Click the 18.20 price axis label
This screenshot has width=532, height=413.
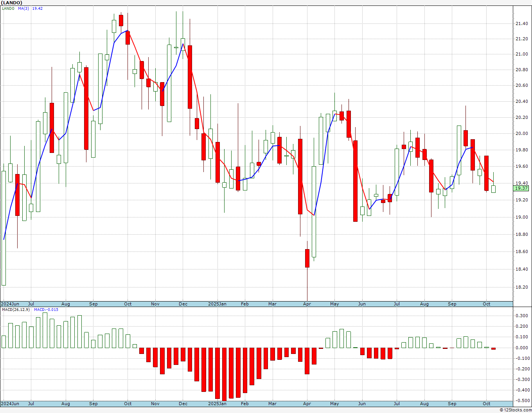click(521, 287)
